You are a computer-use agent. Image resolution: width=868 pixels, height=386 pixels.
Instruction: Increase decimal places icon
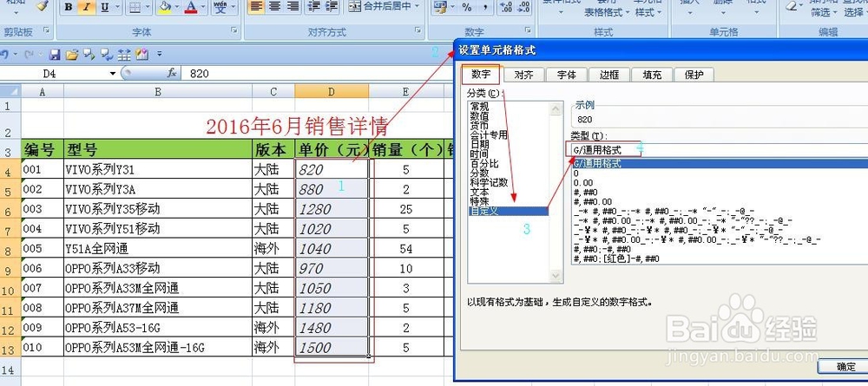click(505, 7)
